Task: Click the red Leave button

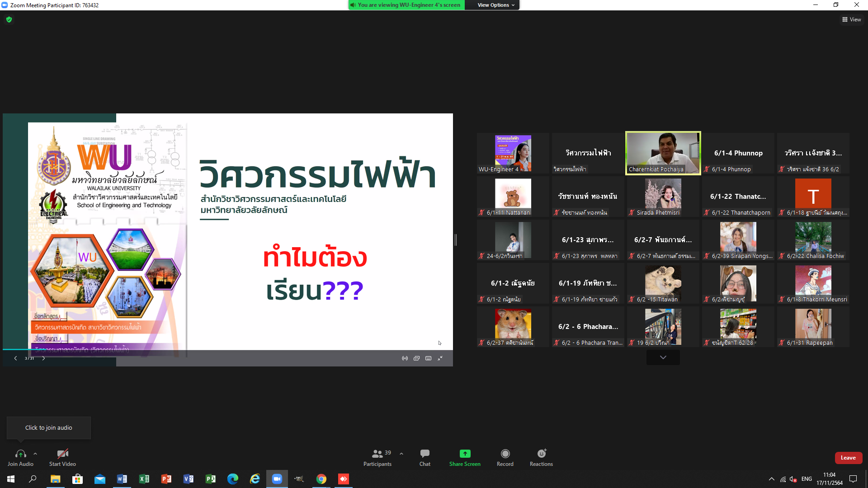Action: pos(848,458)
